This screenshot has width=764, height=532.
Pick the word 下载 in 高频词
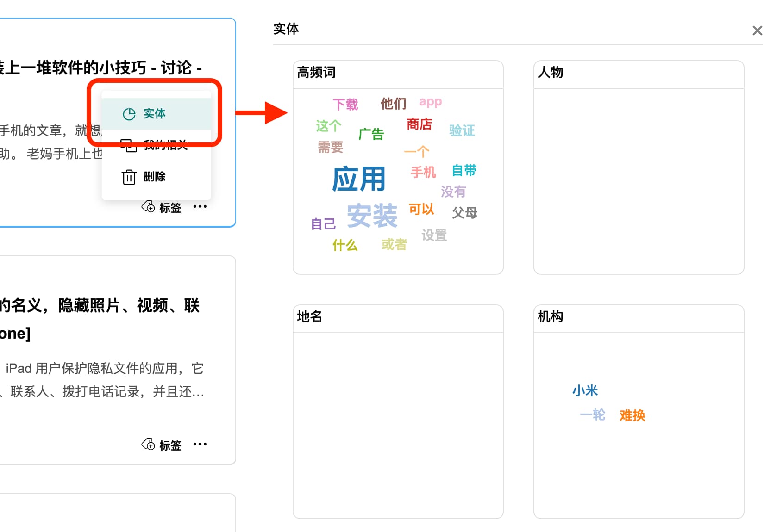[x=345, y=105]
